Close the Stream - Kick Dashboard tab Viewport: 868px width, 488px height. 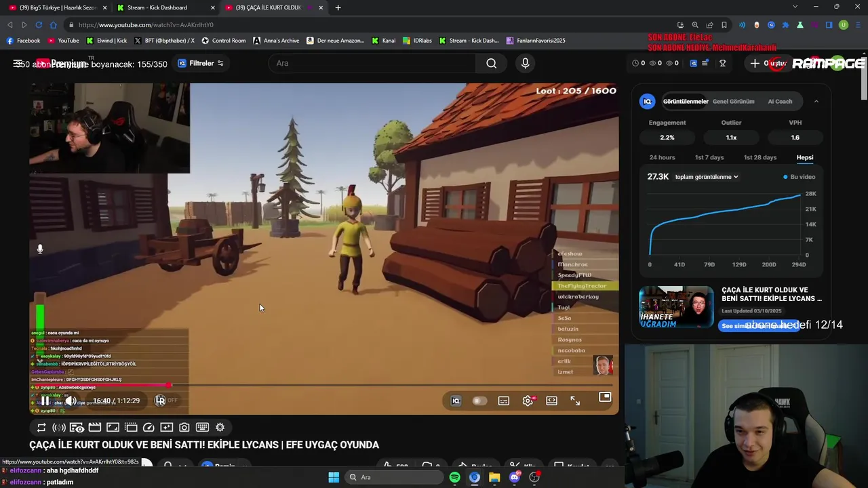(213, 7)
